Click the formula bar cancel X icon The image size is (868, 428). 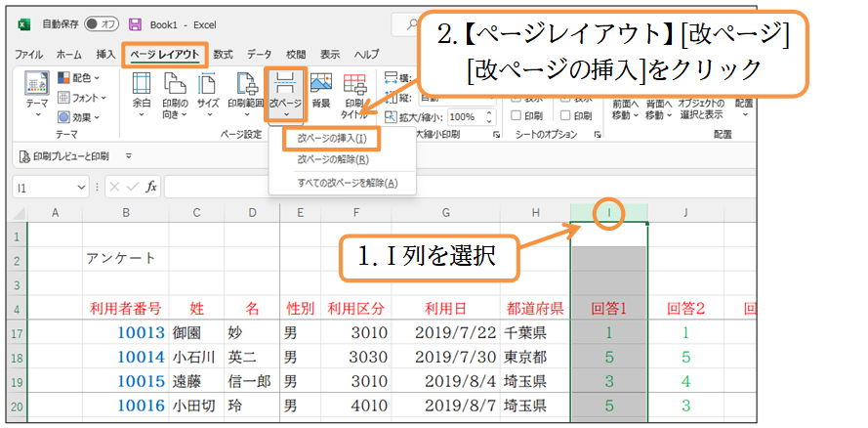(114, 188)
